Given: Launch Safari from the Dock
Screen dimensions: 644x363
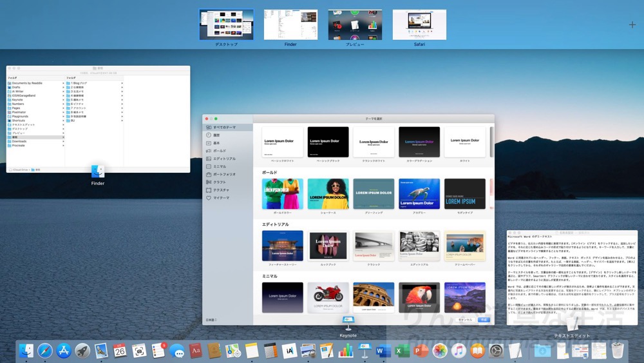Looking at the screenshot, I should click(x=45, y=351).
